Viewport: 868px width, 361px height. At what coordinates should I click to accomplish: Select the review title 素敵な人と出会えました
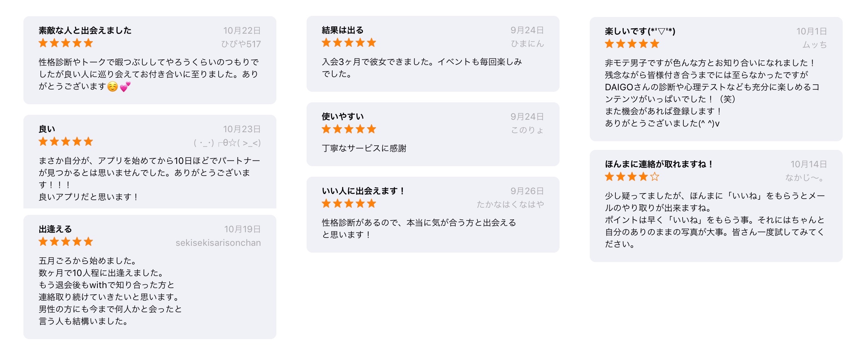pyautogui.click(x=85, y=31)
